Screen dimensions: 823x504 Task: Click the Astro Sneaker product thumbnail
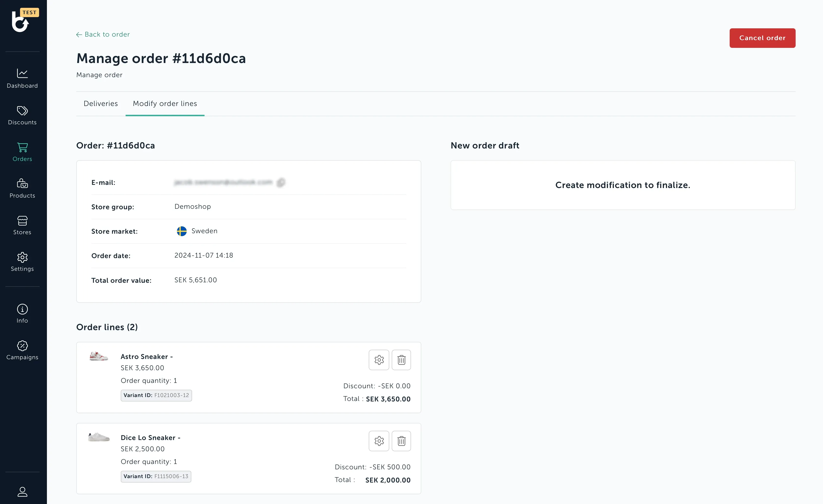(x=99, y=356)
